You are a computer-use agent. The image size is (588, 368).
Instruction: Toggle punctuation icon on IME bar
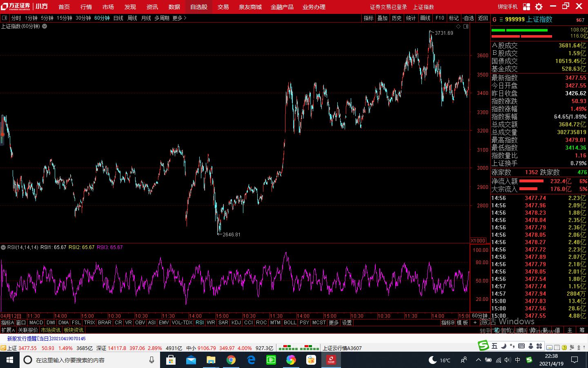point(512,346)
